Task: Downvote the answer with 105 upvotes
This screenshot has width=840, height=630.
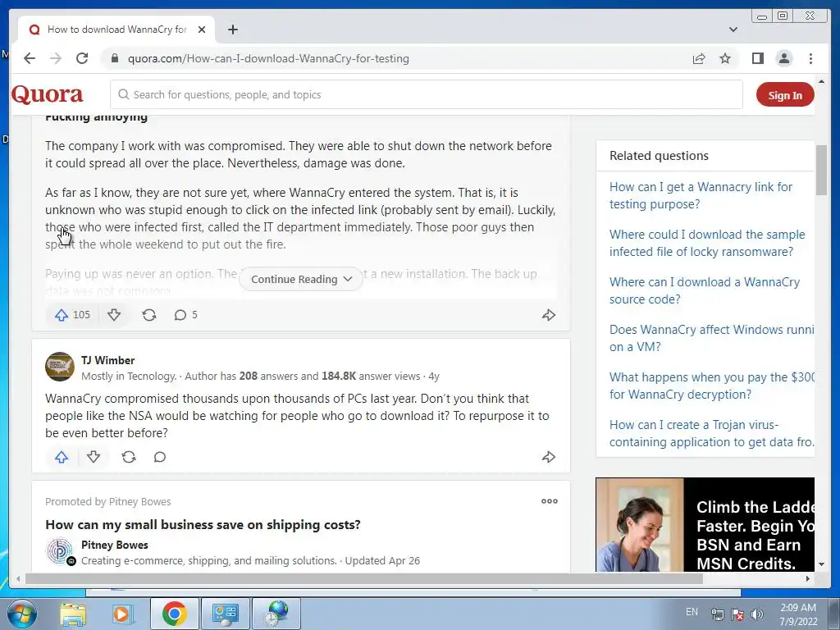Action: coord(114,315)
